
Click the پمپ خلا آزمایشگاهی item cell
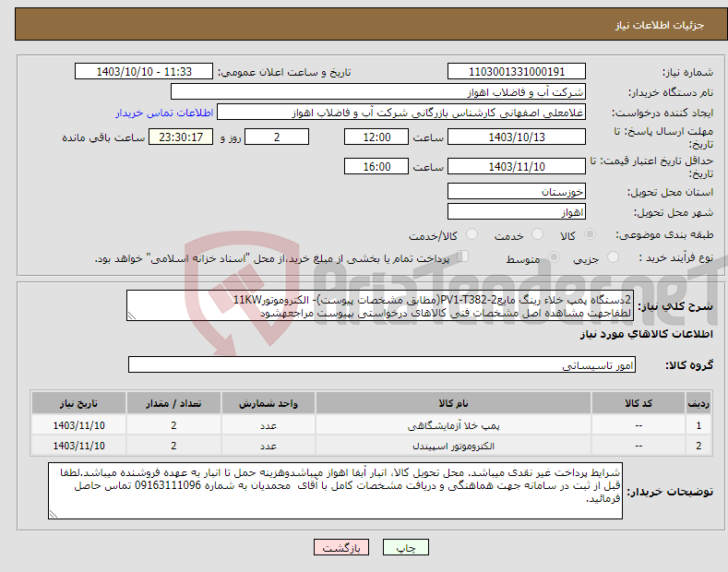pyautogui.click(x=453, y=425)
